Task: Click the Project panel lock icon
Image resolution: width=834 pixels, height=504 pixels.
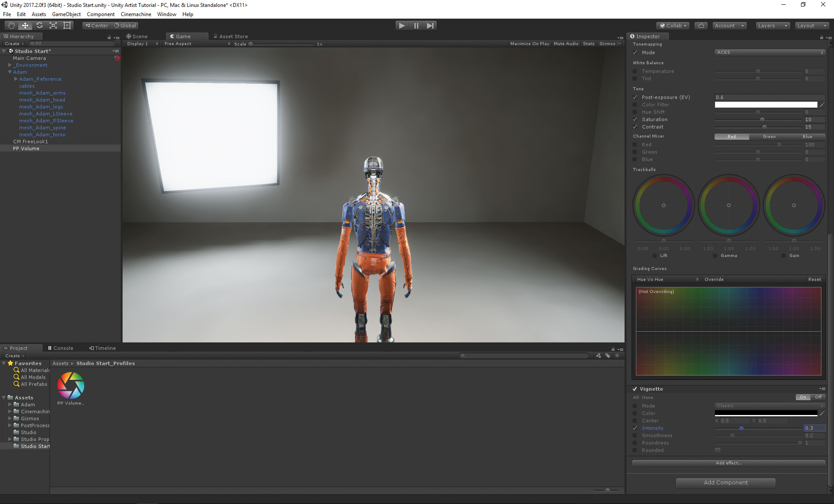Action: point(613,349)
